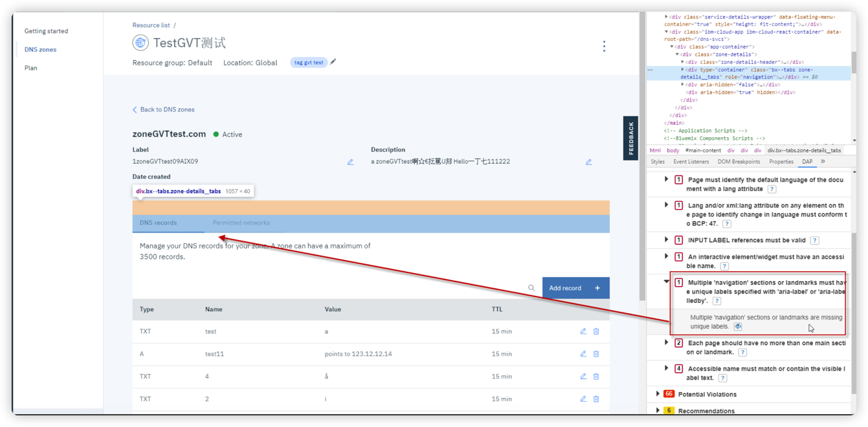
Task: Select the DAP tab in DevTools
Action: 807,162
